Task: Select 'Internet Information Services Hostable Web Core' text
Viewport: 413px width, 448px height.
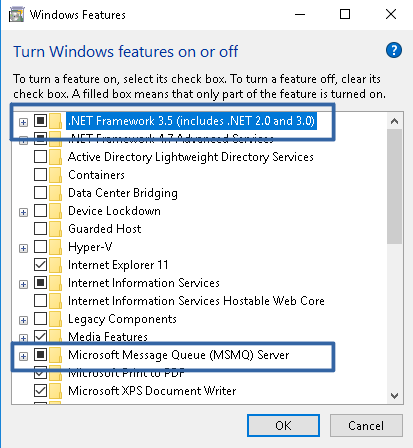Action: (196, 301)
